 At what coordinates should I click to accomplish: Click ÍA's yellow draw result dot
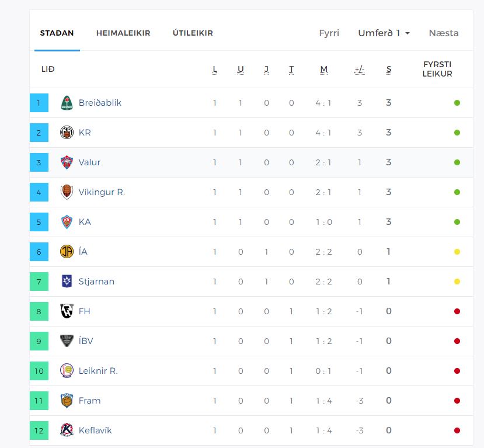[x=457, y=252]
